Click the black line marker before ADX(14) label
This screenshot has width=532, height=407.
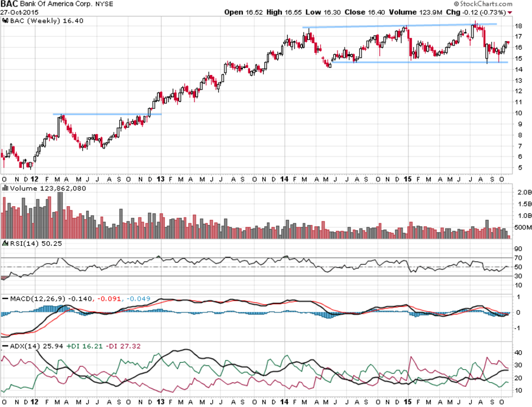5,346
